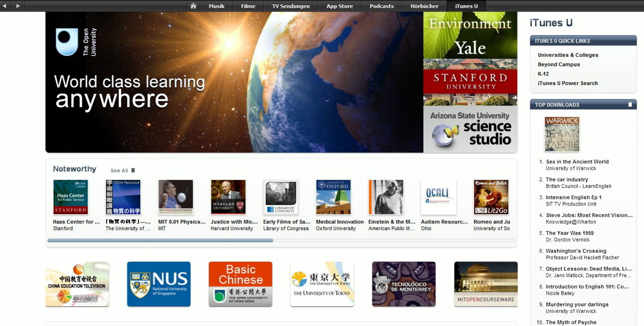Screen dimensions: 644x326
Task: Open 'Sex in the Ancient World' download
Action: point(577,162)
